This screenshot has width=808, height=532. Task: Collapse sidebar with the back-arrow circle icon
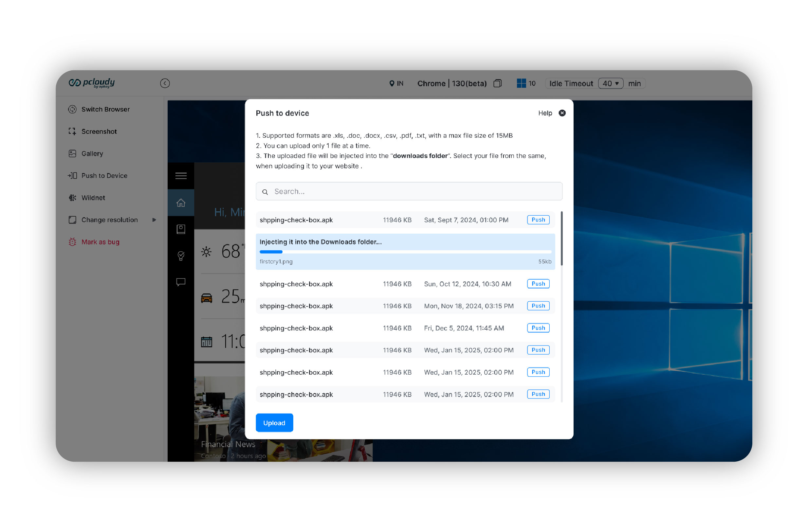(165, 83)
